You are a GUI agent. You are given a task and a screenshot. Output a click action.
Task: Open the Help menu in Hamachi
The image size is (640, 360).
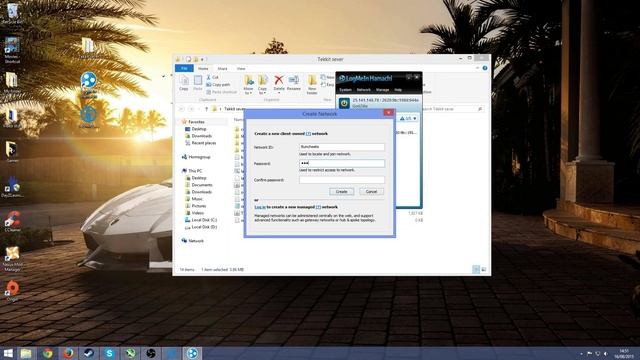click(398, 90)
